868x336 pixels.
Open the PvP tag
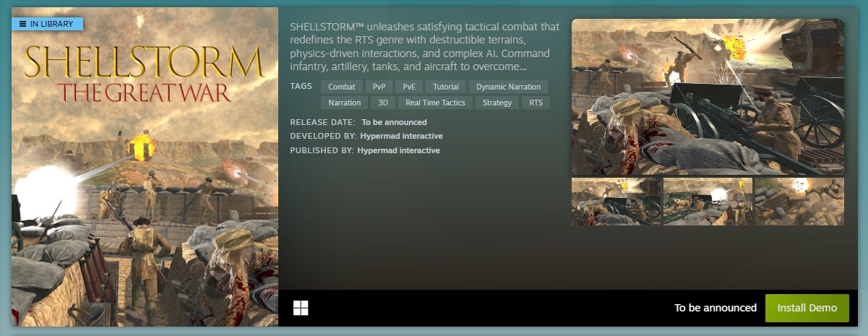tap(379, 87)
